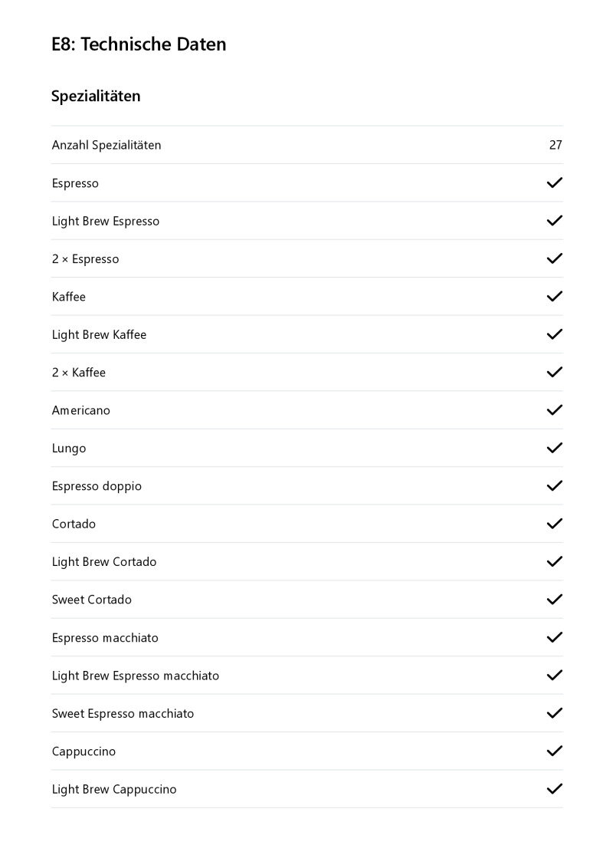613x868 pixels.
Task: Click the checkmark beside Lungo
Action: (554, 448)
